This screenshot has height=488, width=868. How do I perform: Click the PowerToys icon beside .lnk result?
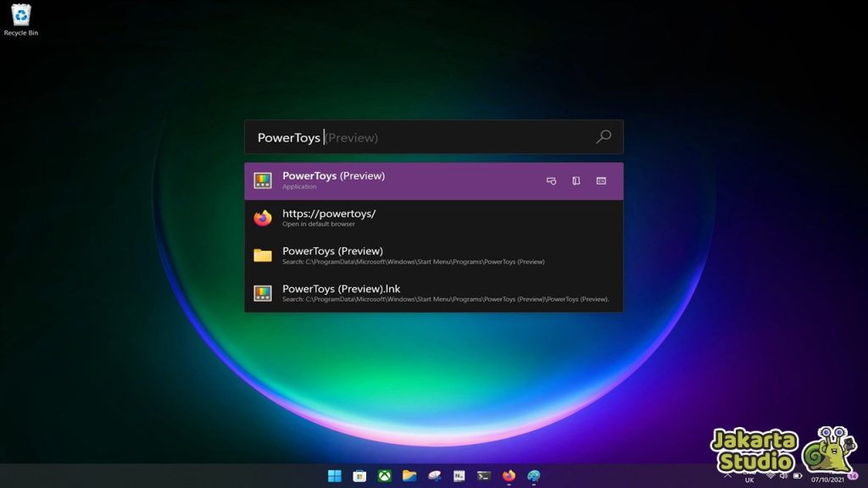(x=263, y=292)
